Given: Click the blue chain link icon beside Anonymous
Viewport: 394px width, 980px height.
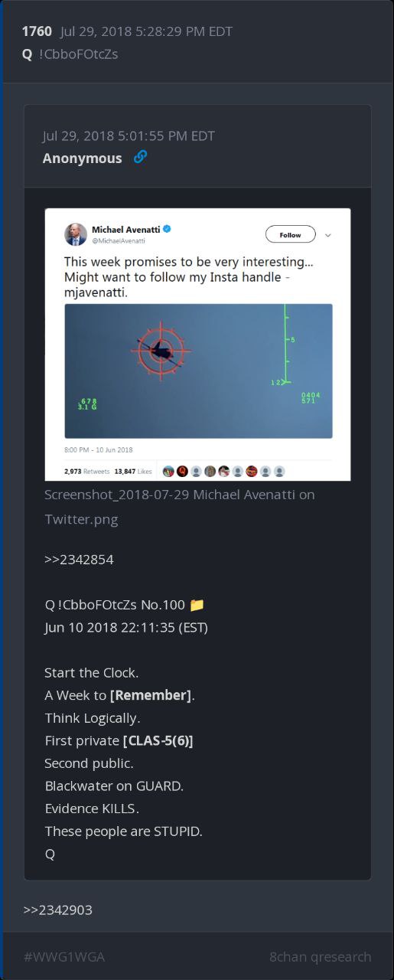Looking at the screenshot, I should pos(140,158).
